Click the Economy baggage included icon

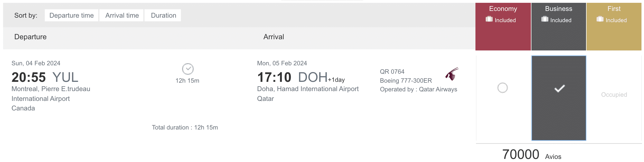coord(489,19)
